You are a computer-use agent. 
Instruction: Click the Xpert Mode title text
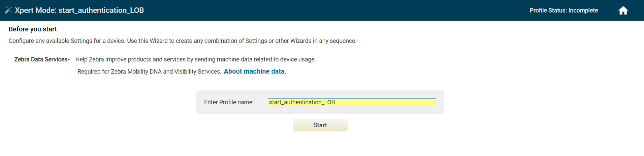35,10
